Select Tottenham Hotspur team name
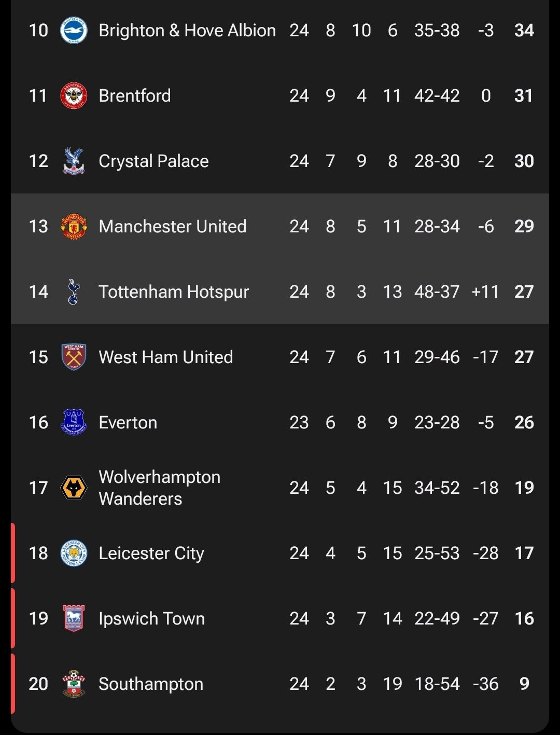560x735 pixels. pos(174,292)
